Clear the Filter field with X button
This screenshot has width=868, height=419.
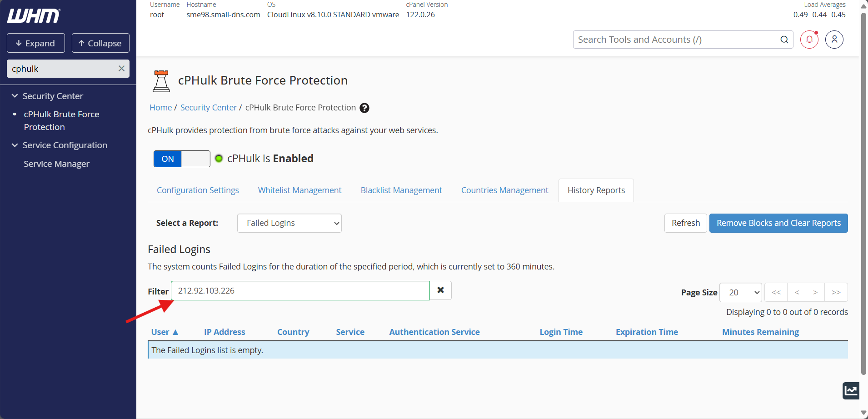point(440,290)
